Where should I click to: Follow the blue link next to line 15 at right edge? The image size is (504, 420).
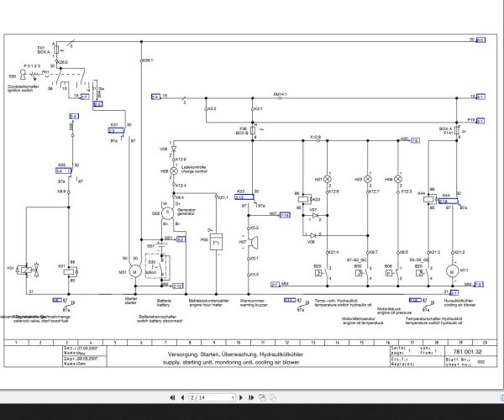480,97
